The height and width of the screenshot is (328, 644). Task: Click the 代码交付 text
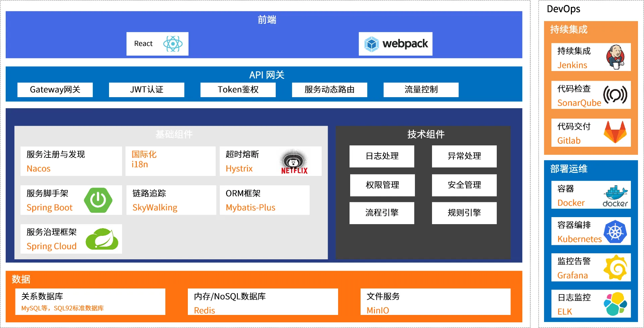click(574, 127)
